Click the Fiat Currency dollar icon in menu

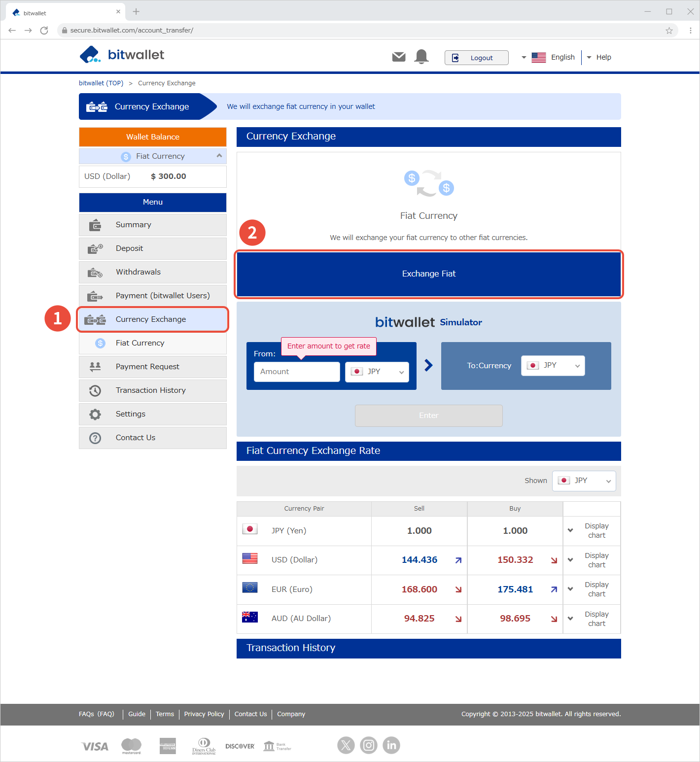(101, 343)
